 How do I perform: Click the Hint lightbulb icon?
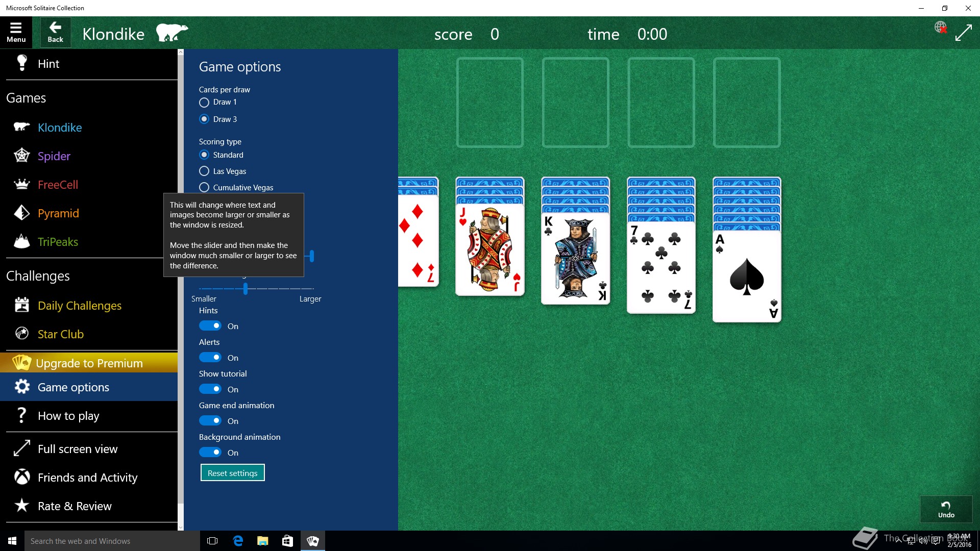[22, 63]
